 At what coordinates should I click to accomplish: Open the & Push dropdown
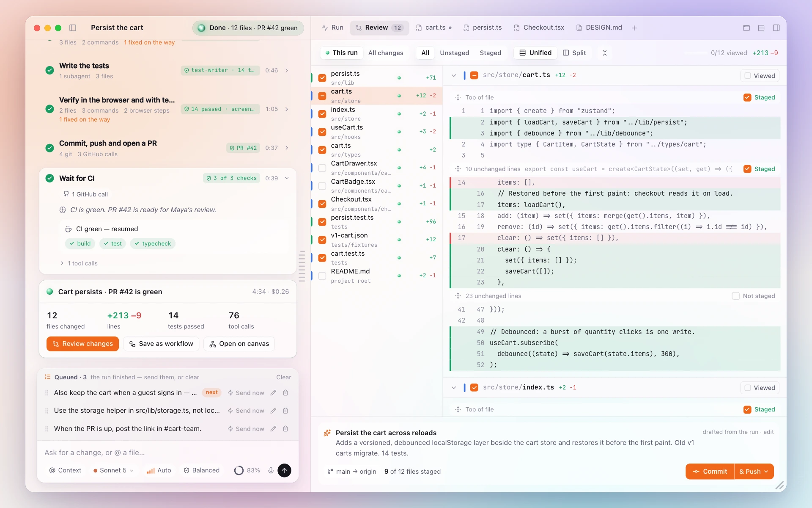click(754, 472)
